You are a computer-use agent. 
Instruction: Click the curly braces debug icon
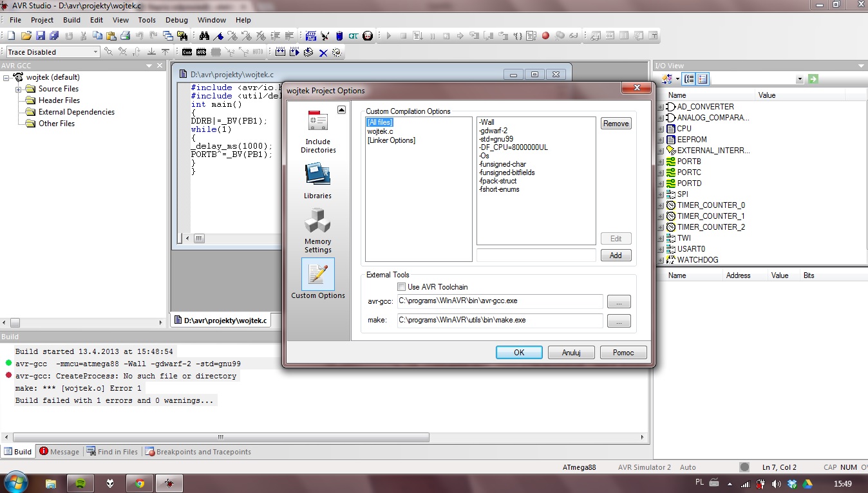tap(518, 36)
